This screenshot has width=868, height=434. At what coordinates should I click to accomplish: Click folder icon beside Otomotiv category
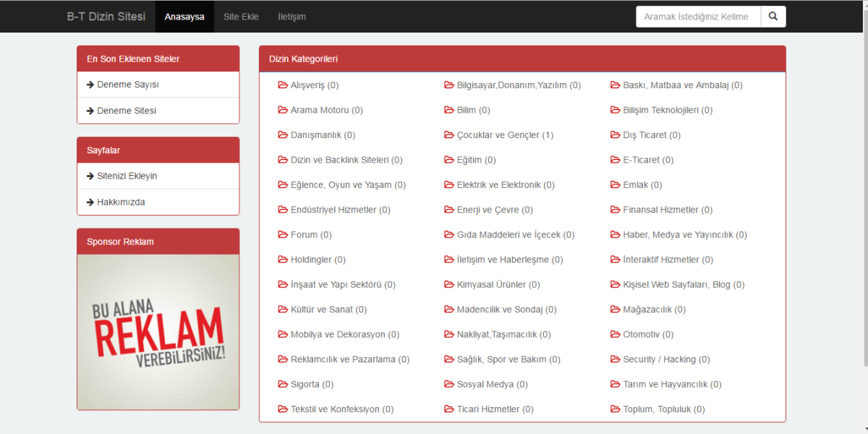point(616,334)
